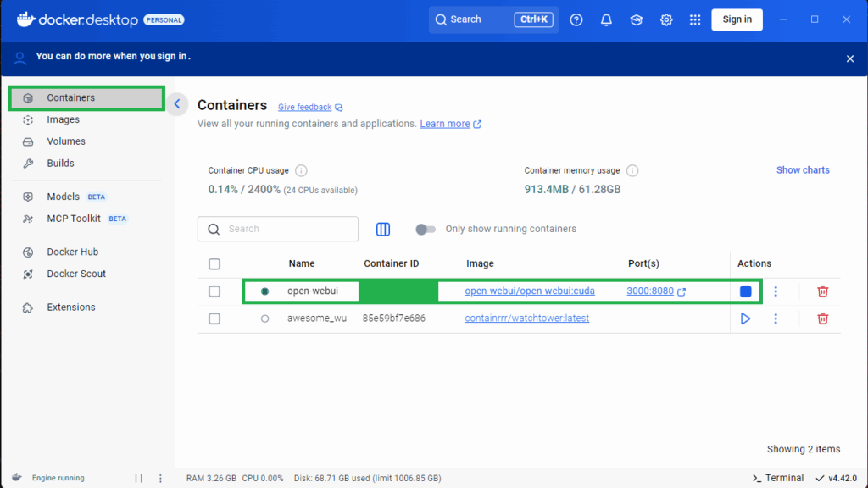Viewport: 868px width, 488px height.
Task: Follow the Learn more link
Action: [444, 124]
